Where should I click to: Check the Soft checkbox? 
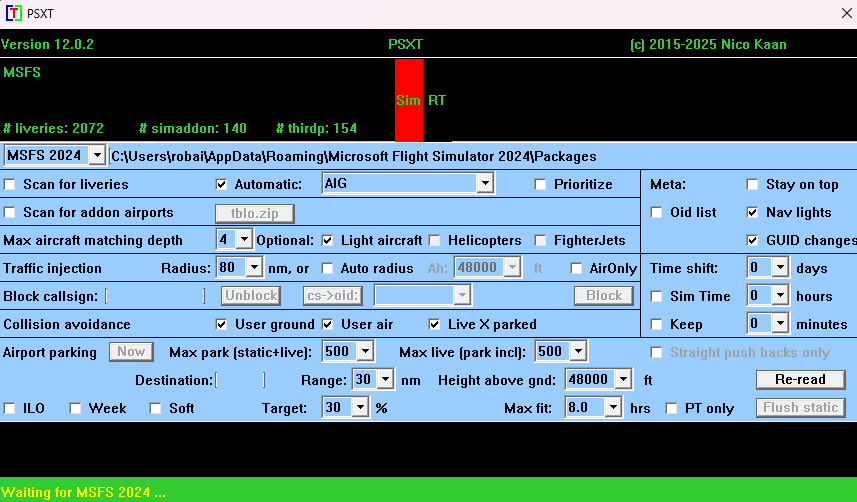(x=155, y=408)
